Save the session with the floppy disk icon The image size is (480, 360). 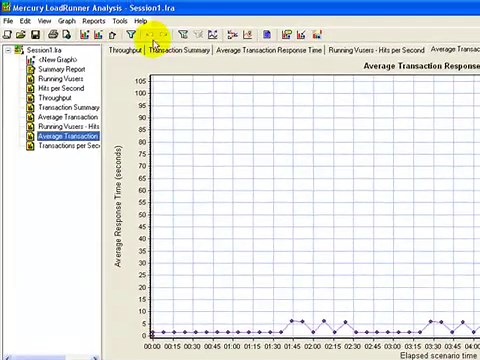(x=35, y=34)
